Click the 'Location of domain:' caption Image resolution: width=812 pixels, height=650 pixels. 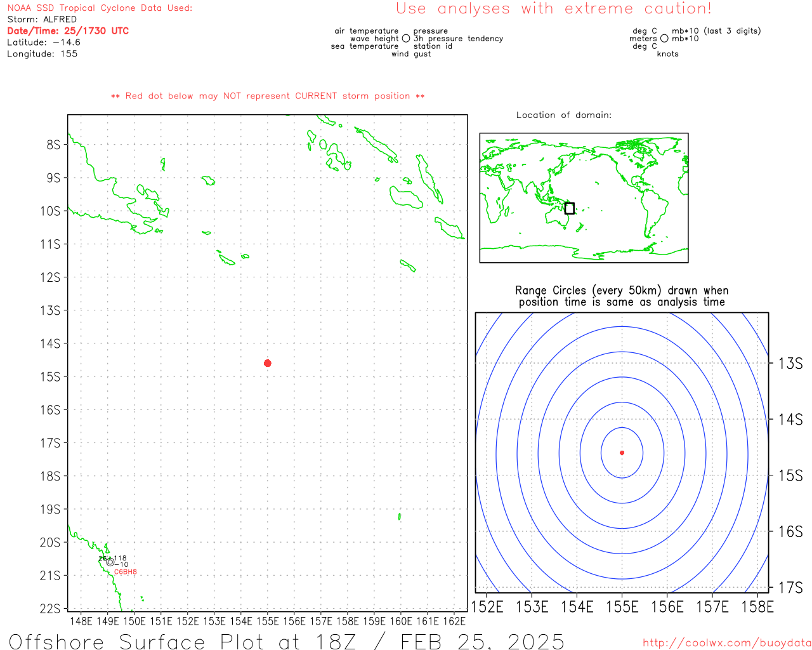[x=564, y=115]
